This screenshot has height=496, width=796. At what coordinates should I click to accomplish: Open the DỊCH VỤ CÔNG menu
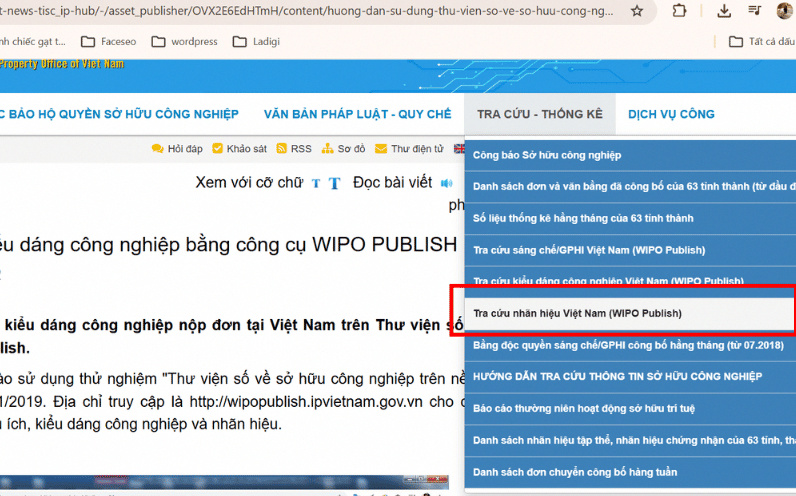pos(671,114)
